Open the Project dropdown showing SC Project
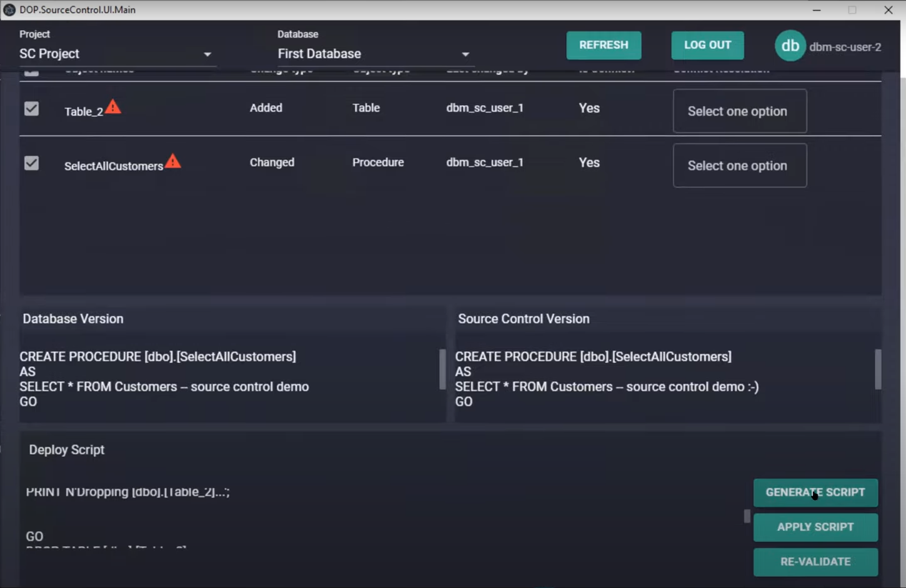This screenshot has width=906, height=588. [117, 54]
